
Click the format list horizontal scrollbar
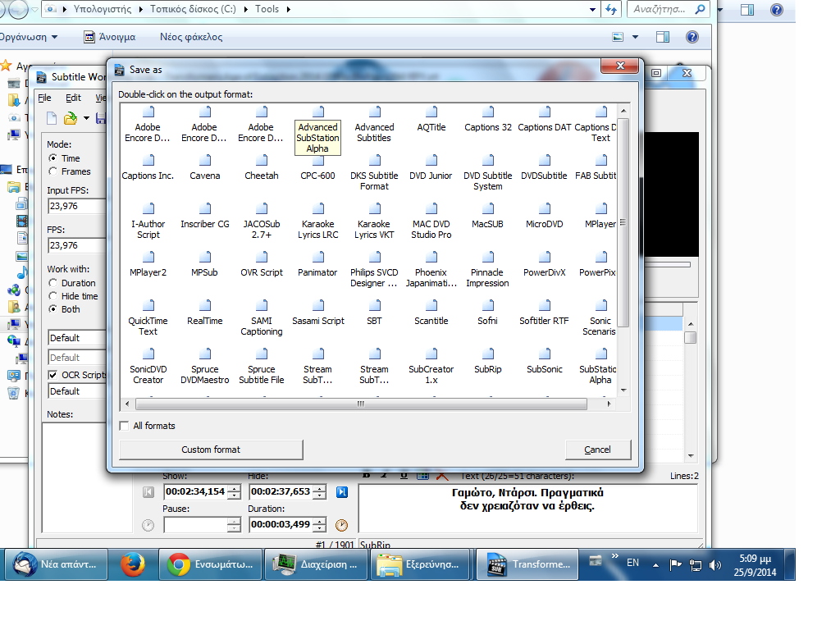coord(361,404)
